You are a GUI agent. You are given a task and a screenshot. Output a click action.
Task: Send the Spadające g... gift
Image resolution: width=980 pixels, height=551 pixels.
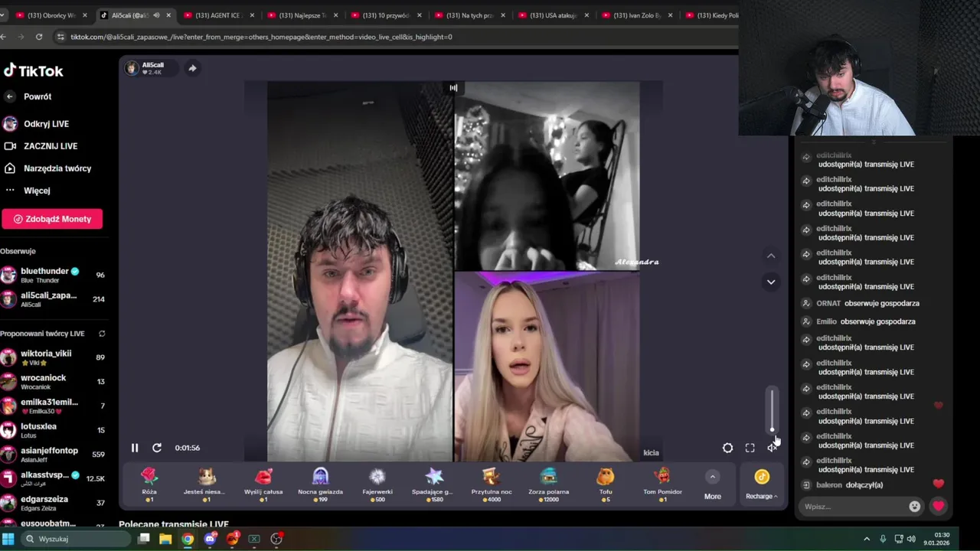[434, 484]
